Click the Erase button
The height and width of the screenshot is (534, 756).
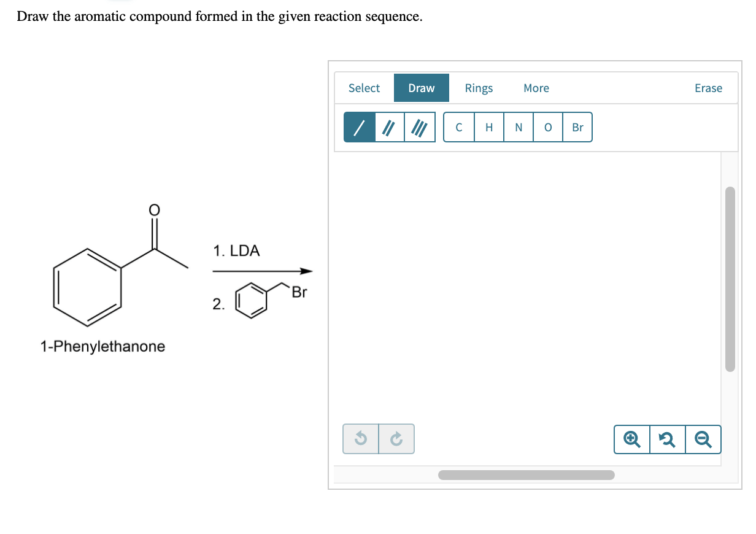pos(708,88)
